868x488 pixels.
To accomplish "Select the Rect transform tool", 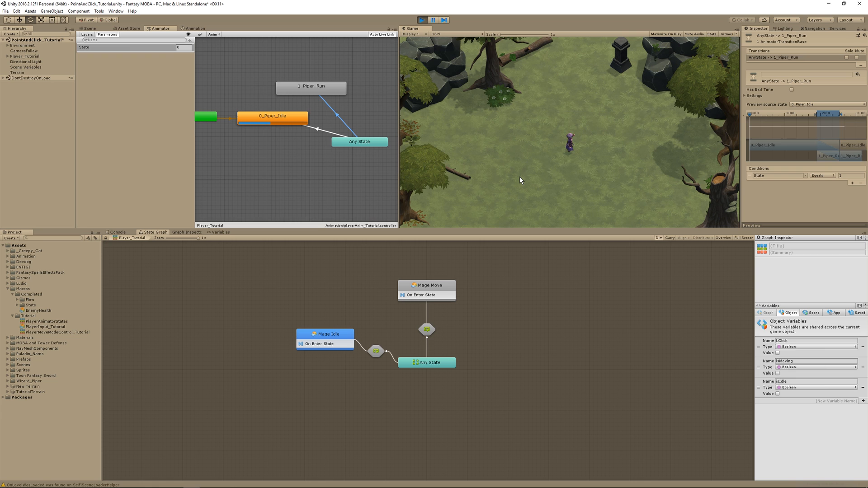I will coord(52,20).
